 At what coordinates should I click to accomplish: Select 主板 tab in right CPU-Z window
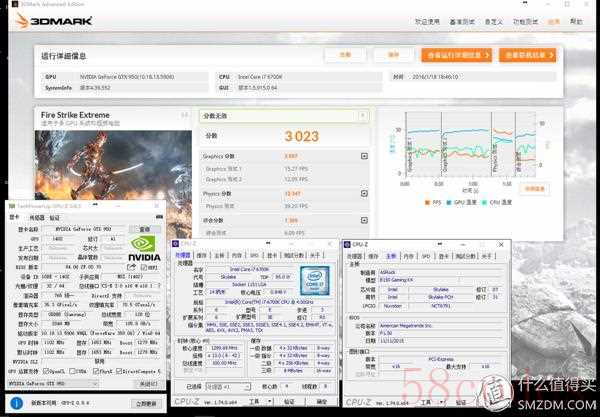click(391, 256)
